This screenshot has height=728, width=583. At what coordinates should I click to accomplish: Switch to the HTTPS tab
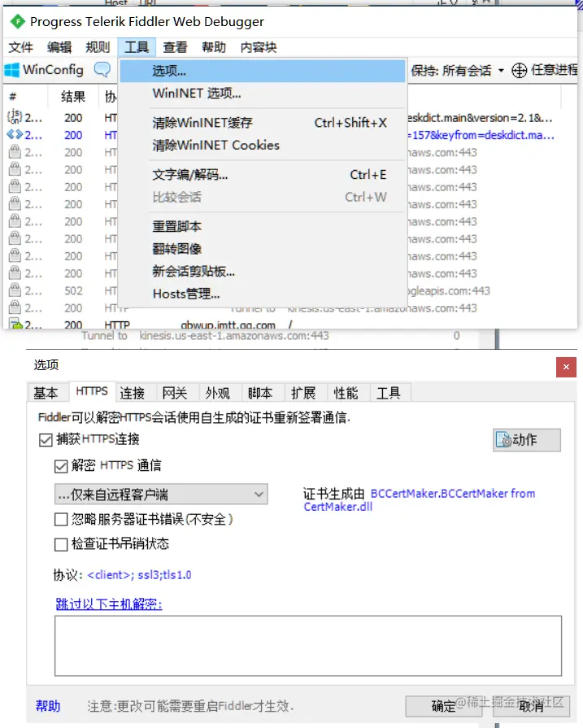92,391
